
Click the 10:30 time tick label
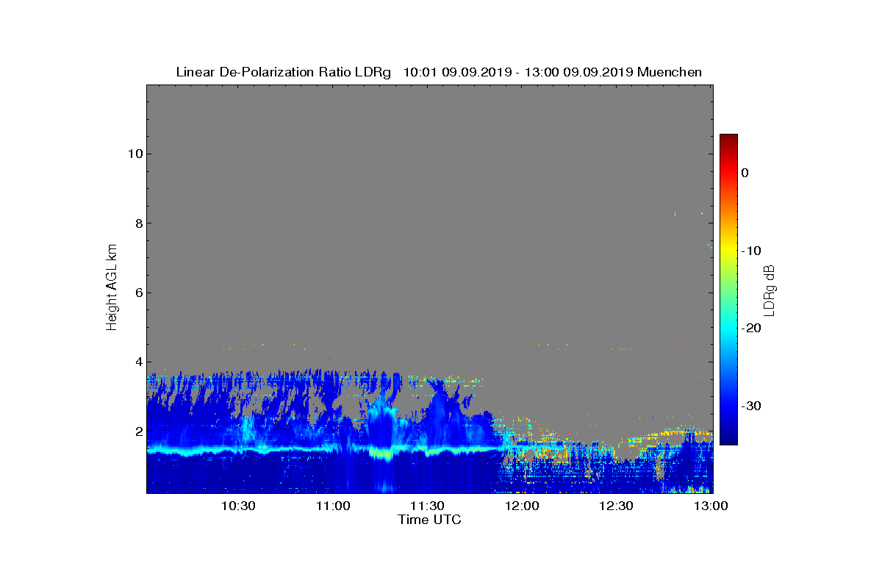click(239, 506)
